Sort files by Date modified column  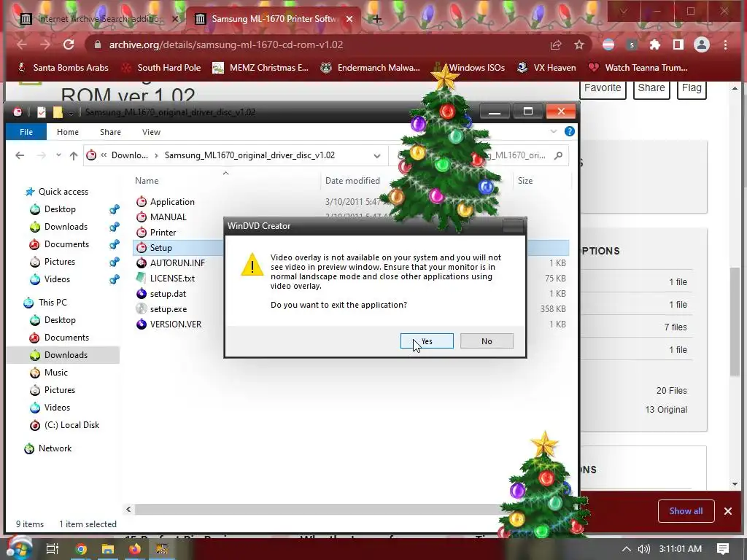pyautogui.click(x=352, y=181)
